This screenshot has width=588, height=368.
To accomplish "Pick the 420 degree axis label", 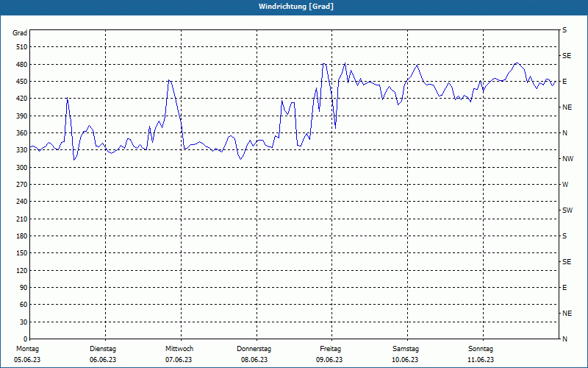I will (x=22, y=99).
